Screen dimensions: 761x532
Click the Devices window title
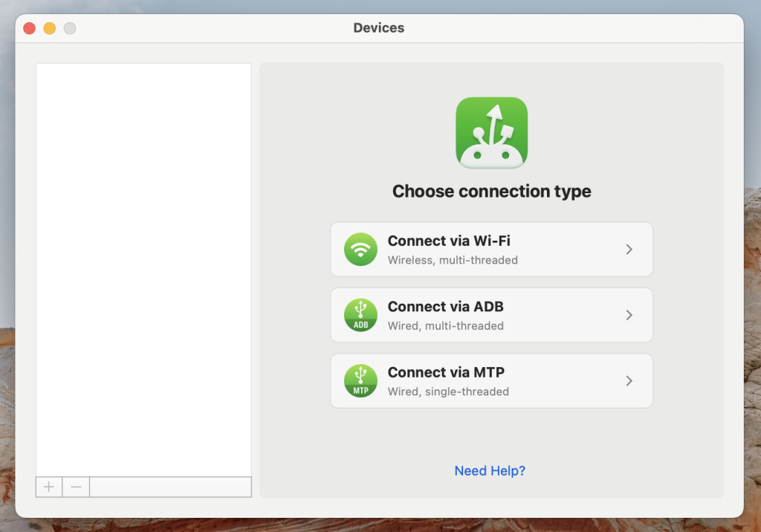point(379,28)
